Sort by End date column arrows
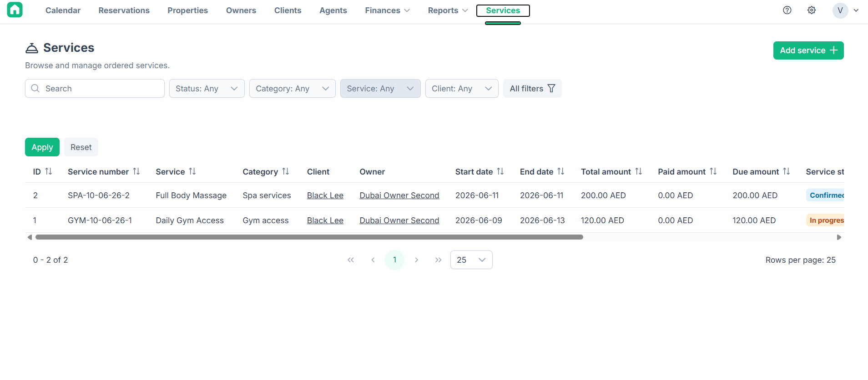Image resolution: width=868 pixels, height=380 pixels. pos(561,171)
